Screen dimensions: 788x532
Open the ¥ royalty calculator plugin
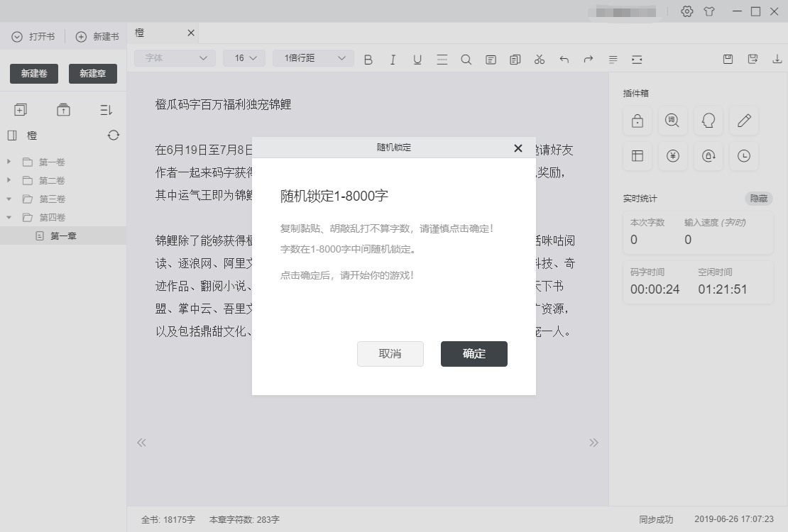672,156
